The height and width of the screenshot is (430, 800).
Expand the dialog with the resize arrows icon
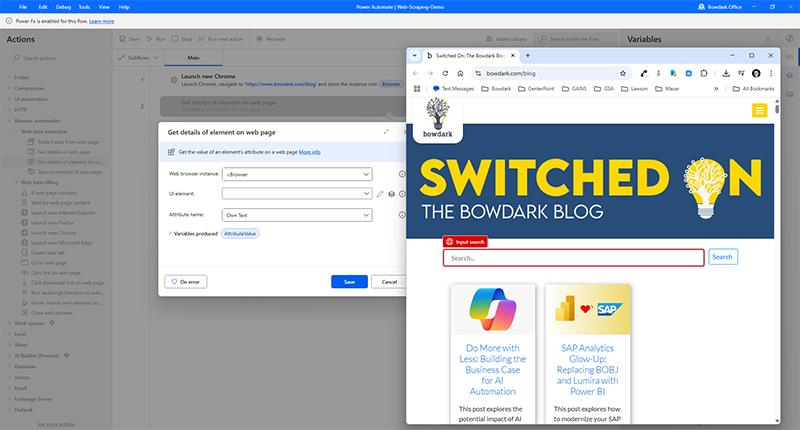[386, 132]
